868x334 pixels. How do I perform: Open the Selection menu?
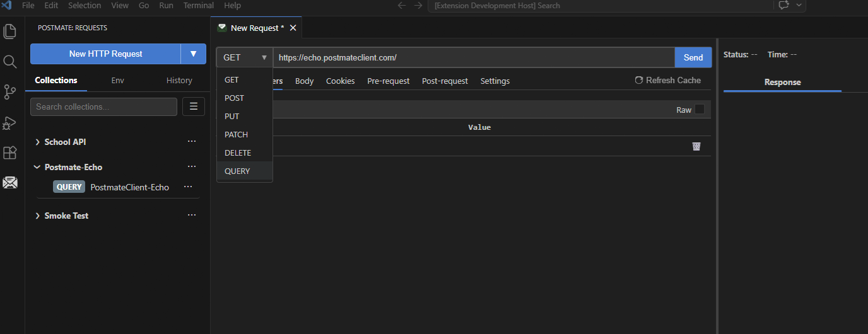pos(85,5)
